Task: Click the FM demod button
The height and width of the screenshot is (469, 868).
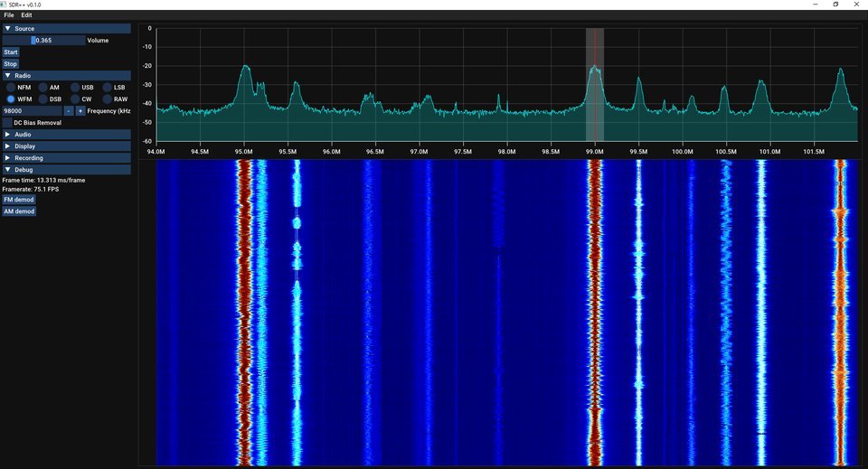Action: click(x=19, y=200)
